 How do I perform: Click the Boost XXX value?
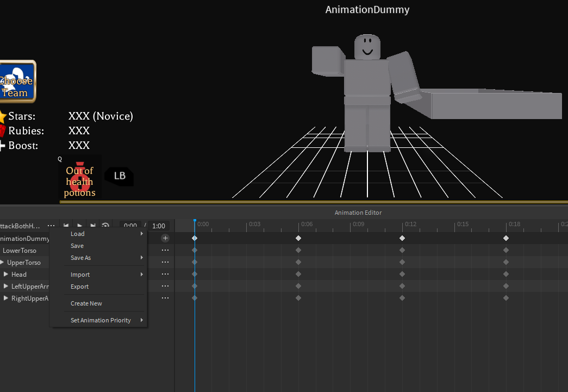coord(79,146)
